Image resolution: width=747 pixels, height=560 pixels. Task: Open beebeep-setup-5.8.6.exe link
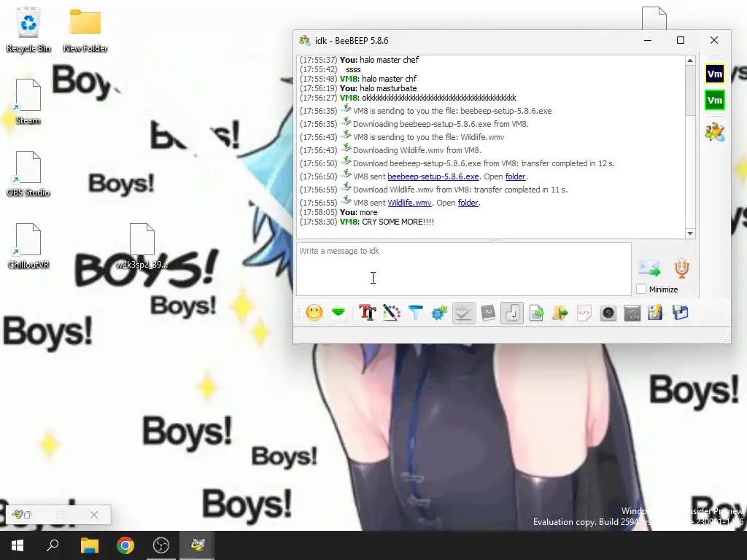433,176
